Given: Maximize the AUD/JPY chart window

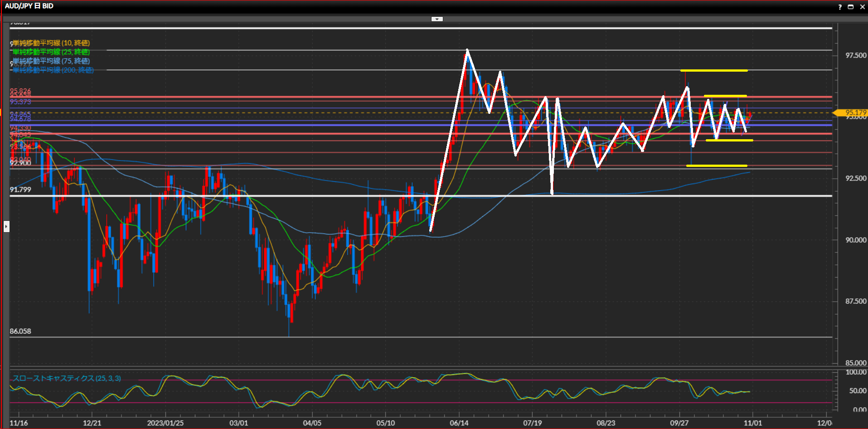Looking at the screenshot, I should (x=850, y=7).
